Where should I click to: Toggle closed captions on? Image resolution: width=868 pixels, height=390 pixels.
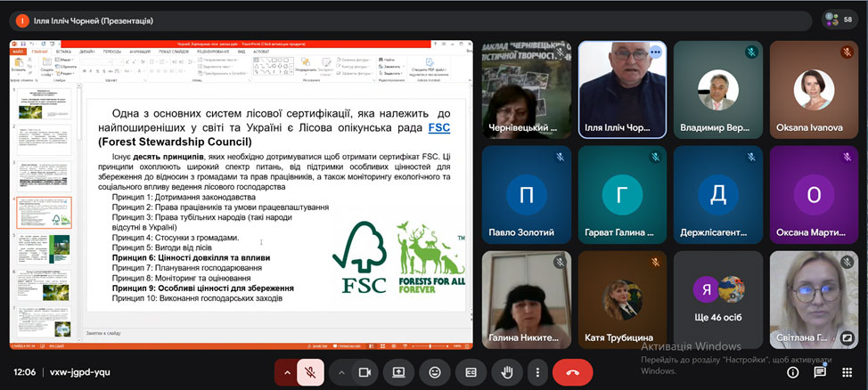point(470,372)
